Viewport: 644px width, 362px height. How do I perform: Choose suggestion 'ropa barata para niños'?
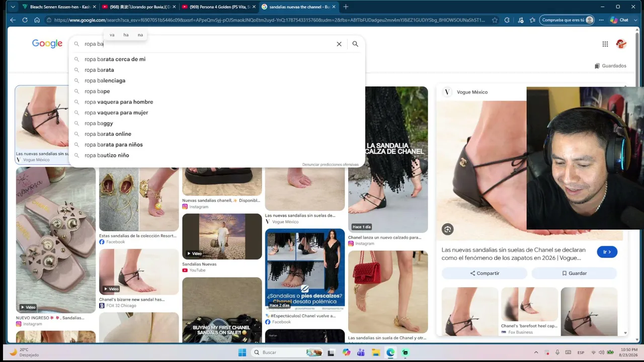pyautogui.click(x=217, y=145)
